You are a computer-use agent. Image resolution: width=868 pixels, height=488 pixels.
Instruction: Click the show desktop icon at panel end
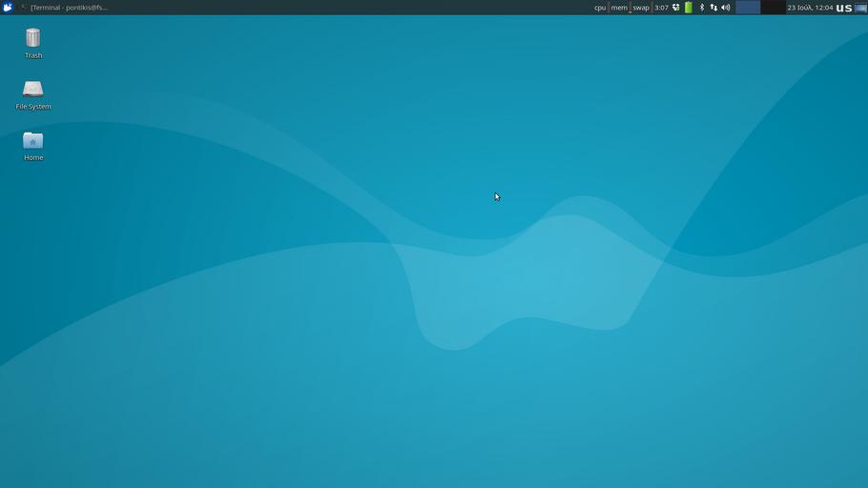click(861, 8)
